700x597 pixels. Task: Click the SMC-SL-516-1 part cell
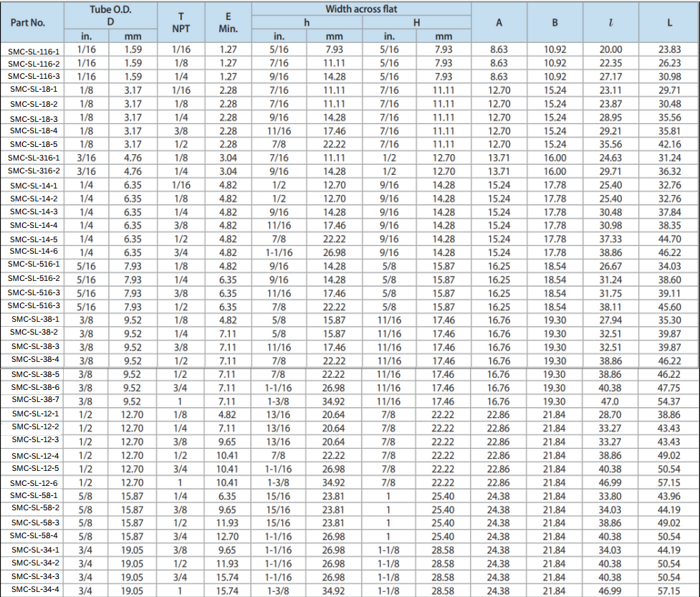[34, 265]
